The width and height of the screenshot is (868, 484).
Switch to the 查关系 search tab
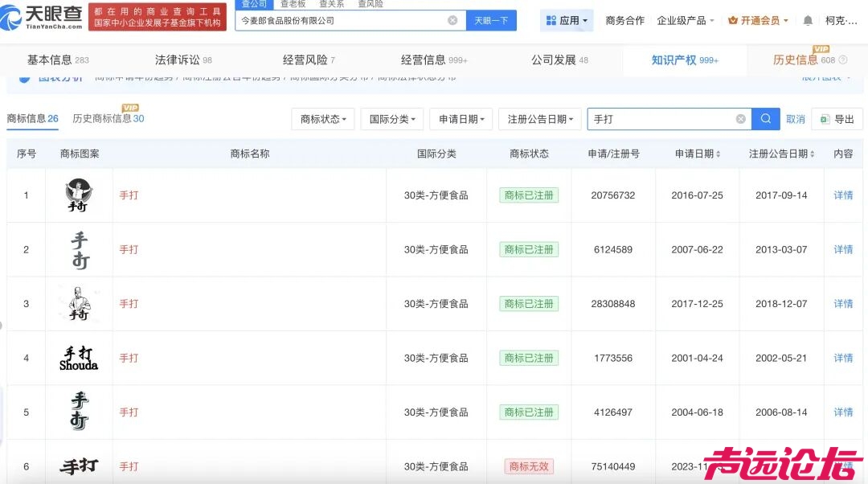click(x=332, y=4)
